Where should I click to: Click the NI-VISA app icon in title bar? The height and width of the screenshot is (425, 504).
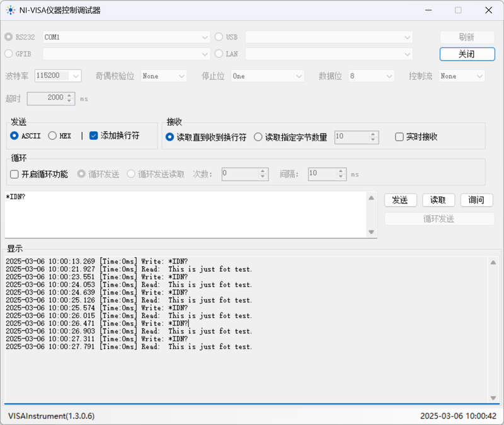(11, 10)
